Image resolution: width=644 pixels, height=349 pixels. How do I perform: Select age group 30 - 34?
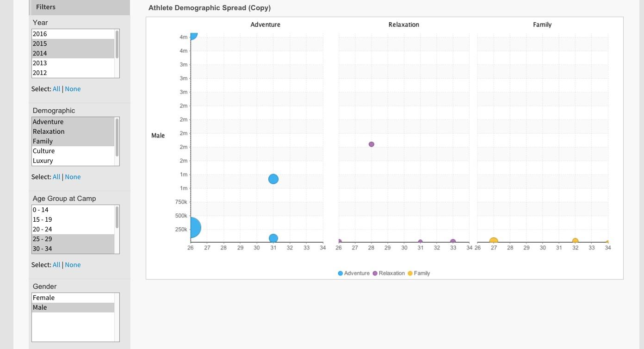(x=73, y=249)
